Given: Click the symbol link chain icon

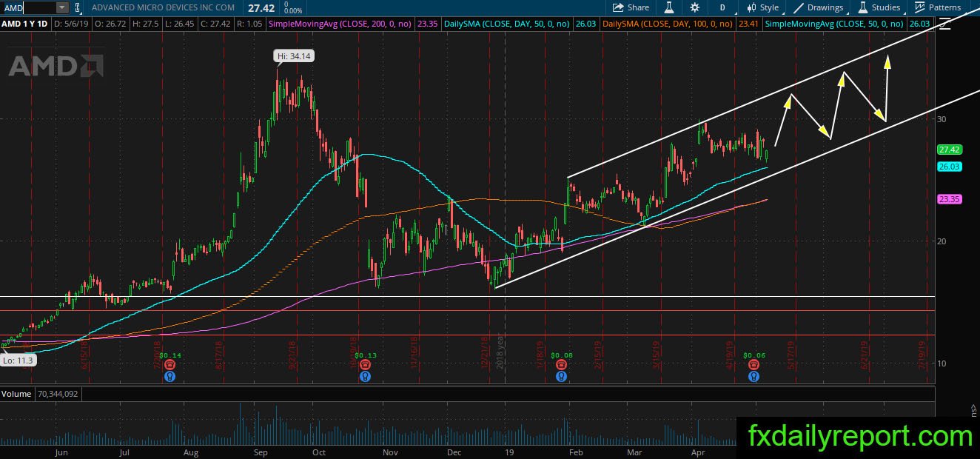Looking at the screenshot, I should click(78, 7).
